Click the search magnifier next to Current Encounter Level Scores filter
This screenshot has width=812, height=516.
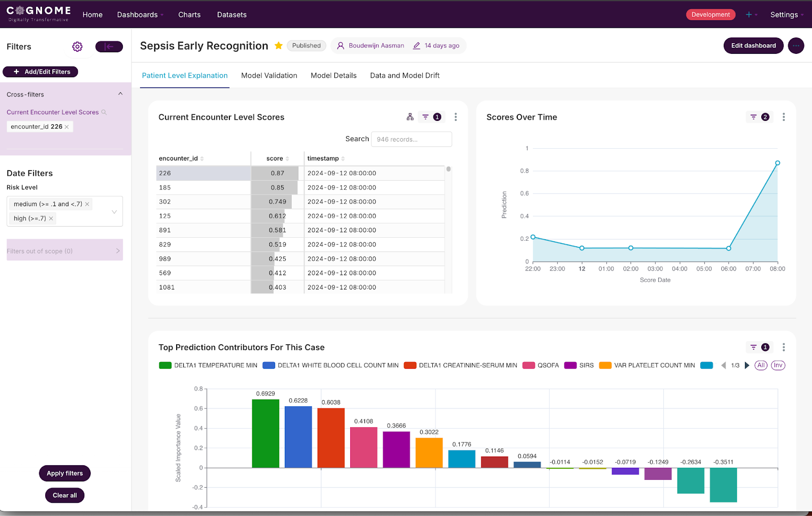coord(104,112)
